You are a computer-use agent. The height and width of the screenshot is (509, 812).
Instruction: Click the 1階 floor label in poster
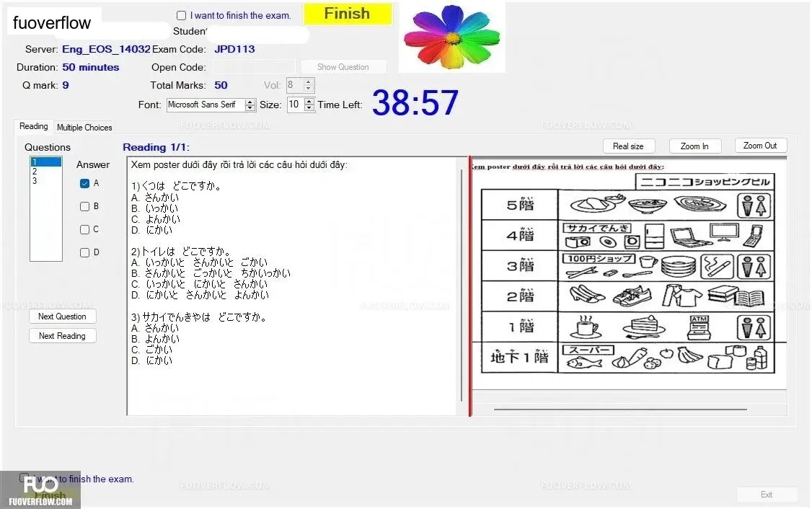pyautogui.click(x=520, y=327)
